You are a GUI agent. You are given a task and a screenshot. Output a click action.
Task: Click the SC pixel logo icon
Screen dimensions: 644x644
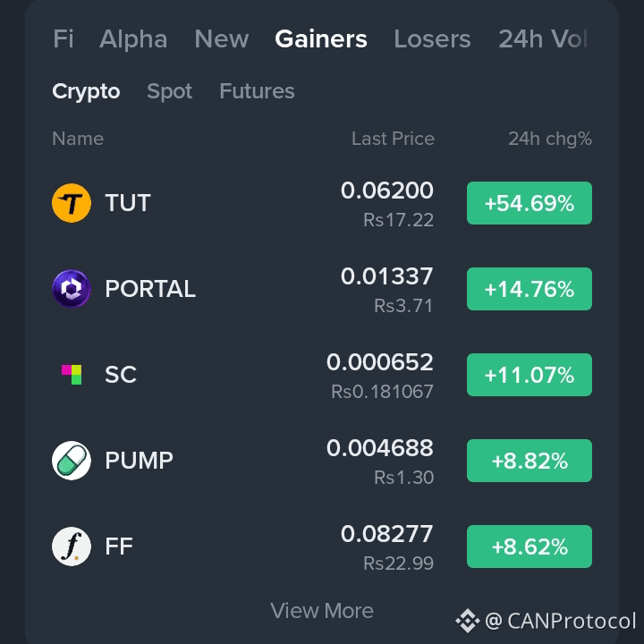72,375
